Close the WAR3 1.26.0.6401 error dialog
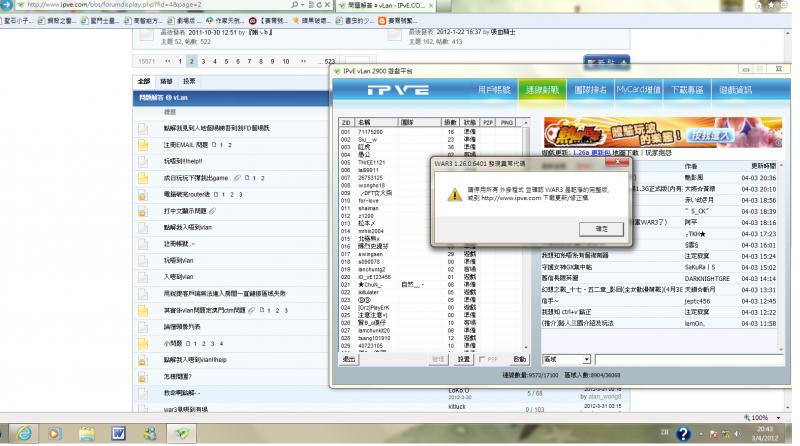This screenshot has height=446, width=800. point(617,162)
